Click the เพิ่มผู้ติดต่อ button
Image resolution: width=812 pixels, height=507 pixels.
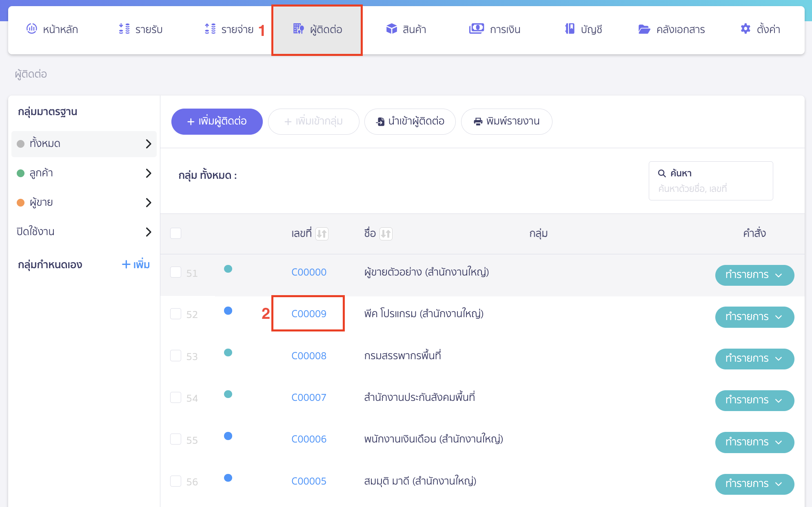(x=217, y=121)
